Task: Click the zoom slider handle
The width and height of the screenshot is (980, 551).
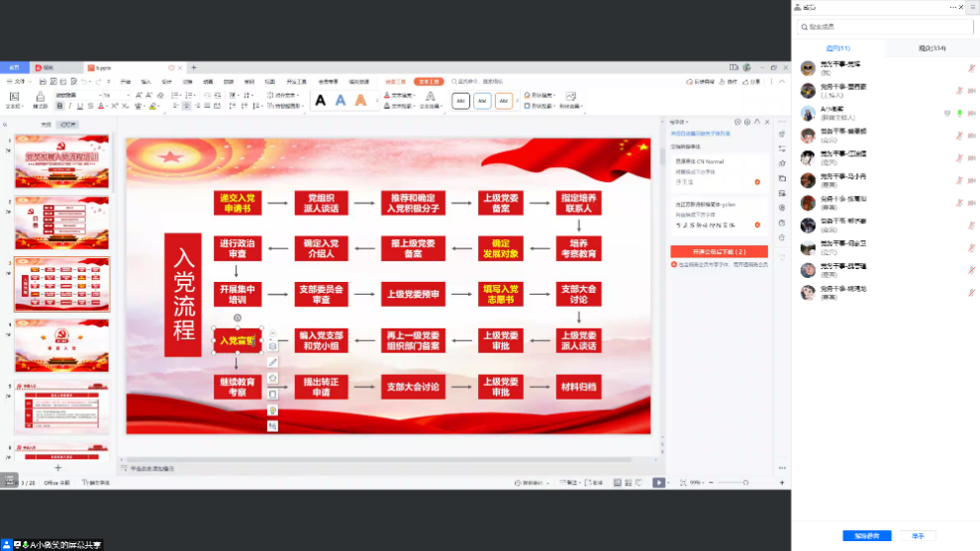Action: coord(745,483)
